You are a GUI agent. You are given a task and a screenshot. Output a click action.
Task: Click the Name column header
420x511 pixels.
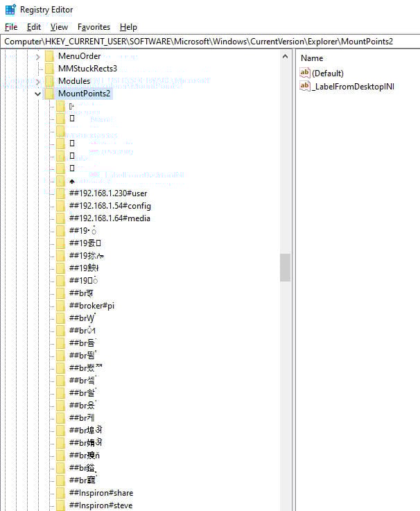312,58
